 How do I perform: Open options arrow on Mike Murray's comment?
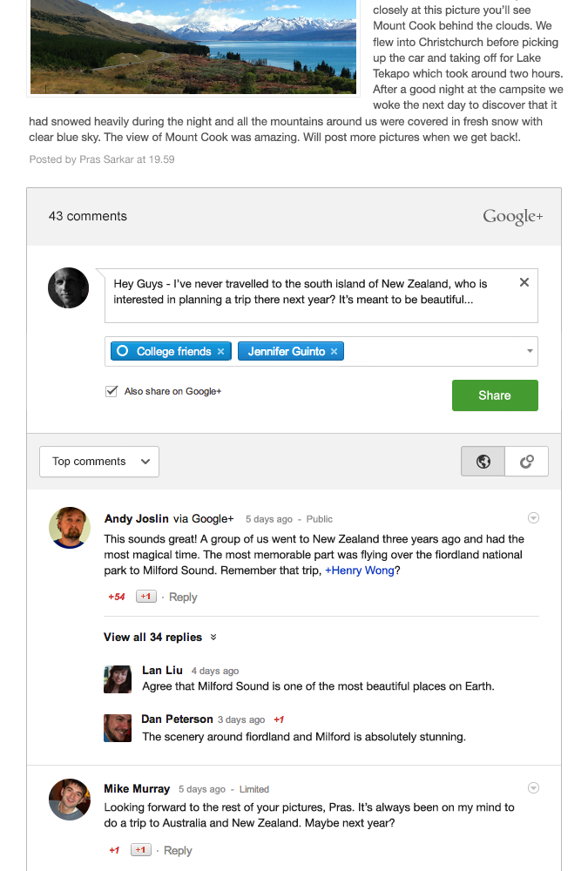coord(533,787)
